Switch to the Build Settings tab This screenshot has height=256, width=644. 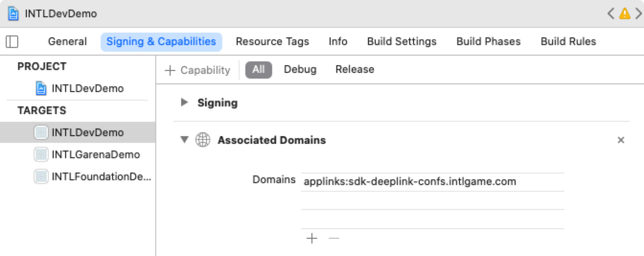402,42
